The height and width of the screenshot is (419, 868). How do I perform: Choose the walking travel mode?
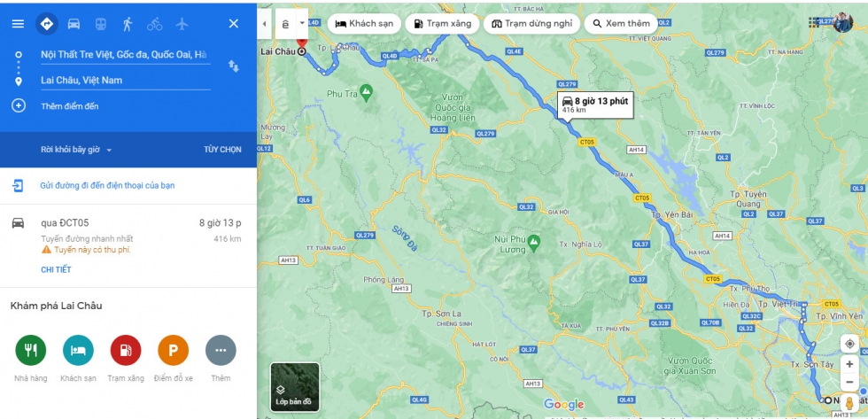pos(128,24)
